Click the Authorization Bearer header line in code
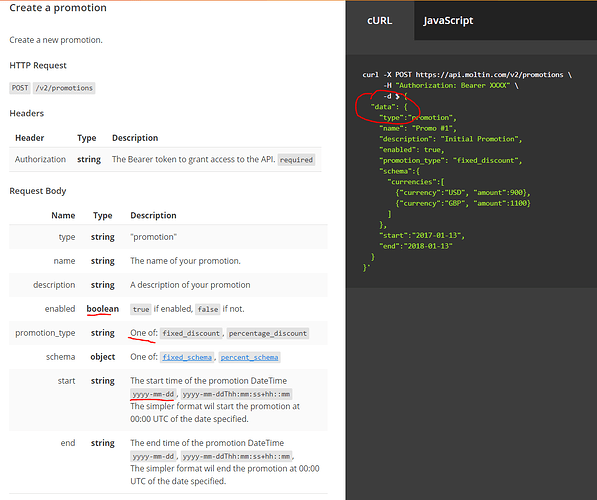Image resolution: width=597 pixels, height=500 pixels. 451,85
